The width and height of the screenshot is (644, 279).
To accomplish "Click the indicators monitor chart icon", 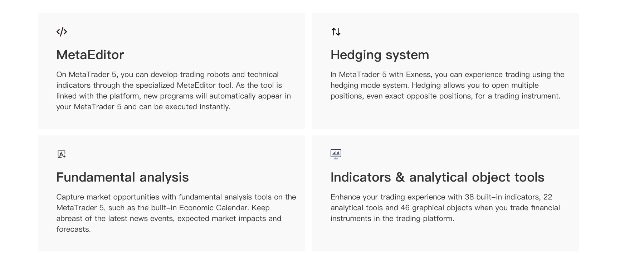I will click(x=336, y=154).
